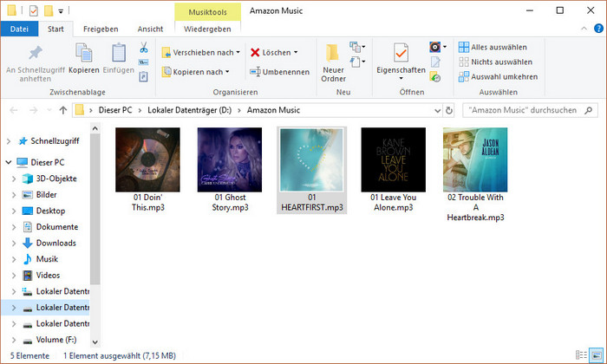Switch to the Ansicht ribbon tab
607x364 pixels.
150,29
